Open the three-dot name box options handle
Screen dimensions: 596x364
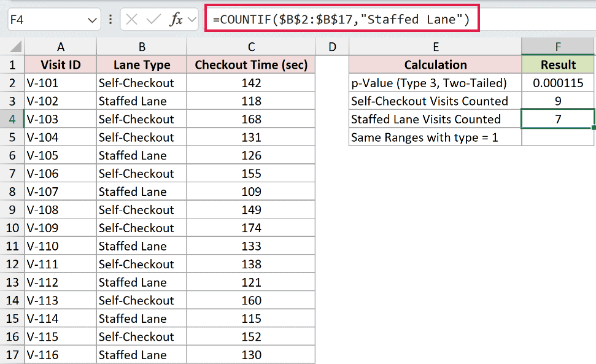click(x=110, y=20)
